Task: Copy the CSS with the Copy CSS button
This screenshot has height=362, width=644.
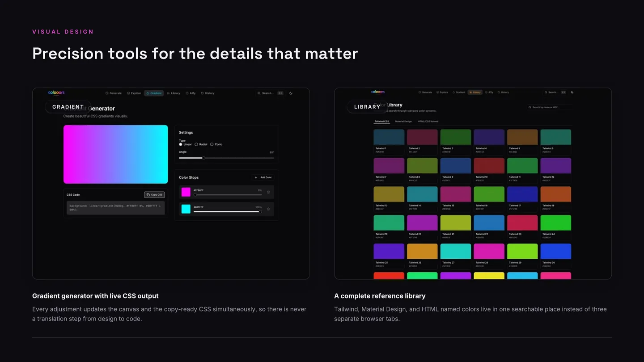Action: (x=154, y=195)
